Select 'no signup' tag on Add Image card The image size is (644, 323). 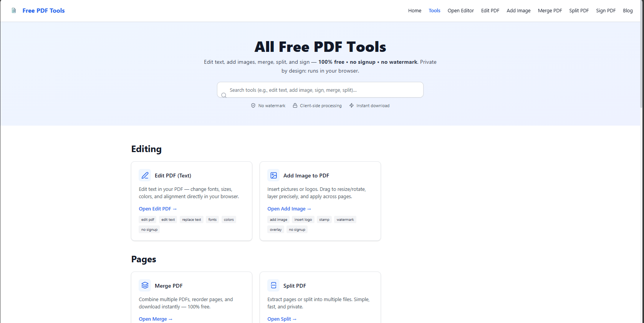coord(297,230)
